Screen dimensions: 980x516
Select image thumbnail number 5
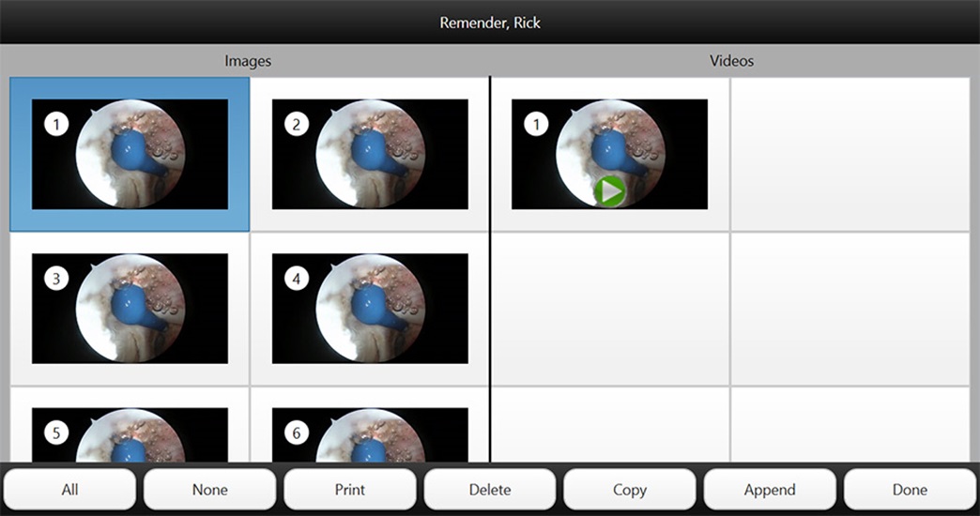tap(130, 434)
